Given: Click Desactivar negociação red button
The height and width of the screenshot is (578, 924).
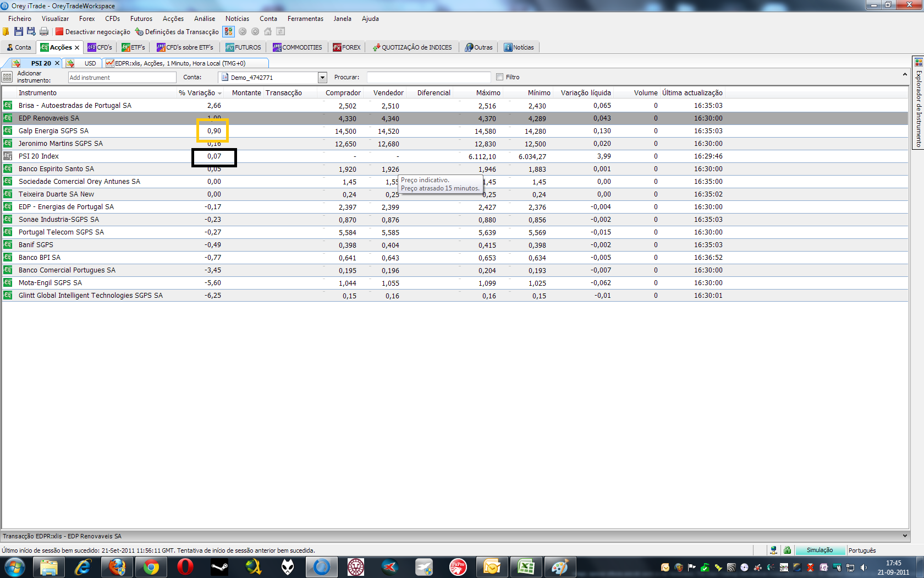Looking at the screenshot, I should point(93,32).
